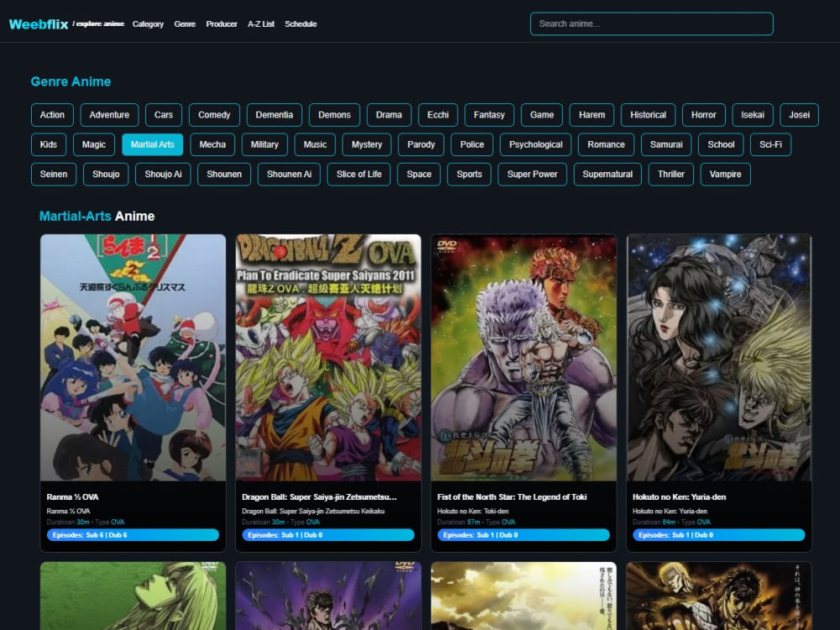Choose the Ecchi genre tag
Viewport: 840px width, 630px height.
pyautogui.click(x=438, y=114)
